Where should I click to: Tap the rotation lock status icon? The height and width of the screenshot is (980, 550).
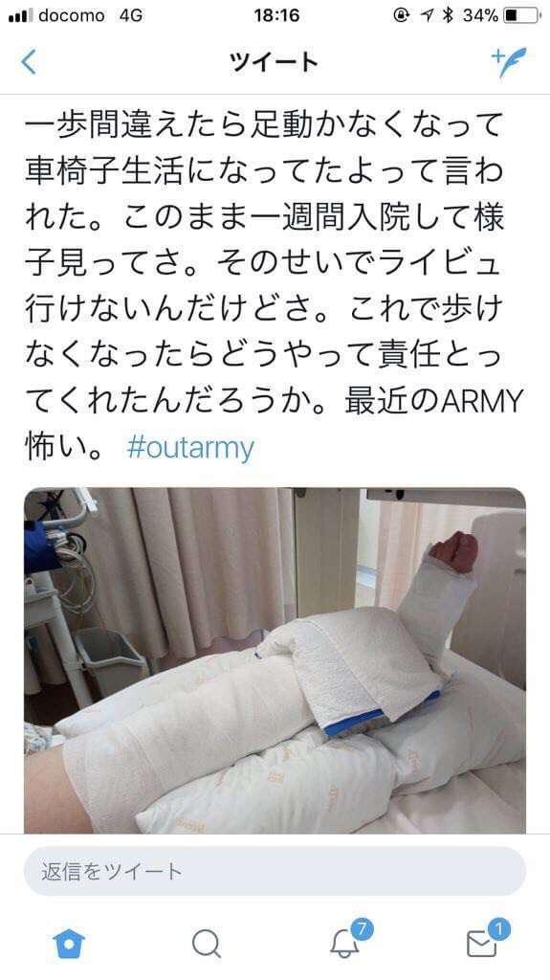(x=402, y=15)
